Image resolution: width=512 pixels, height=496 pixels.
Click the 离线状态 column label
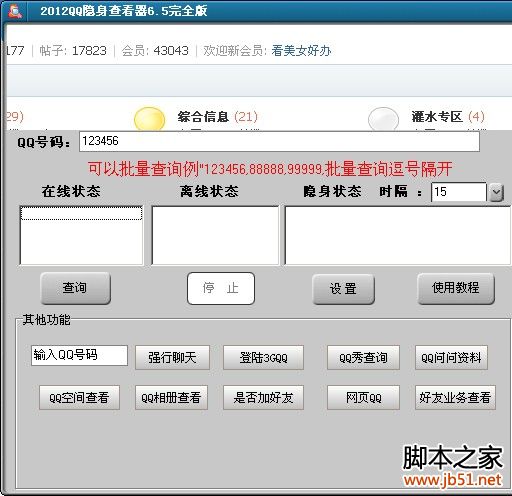point(209,191)
